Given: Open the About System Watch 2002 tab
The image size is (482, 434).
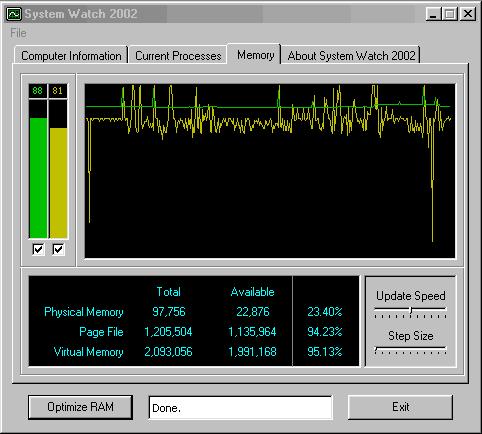Looking at the screenshot, I should point(351,55).
